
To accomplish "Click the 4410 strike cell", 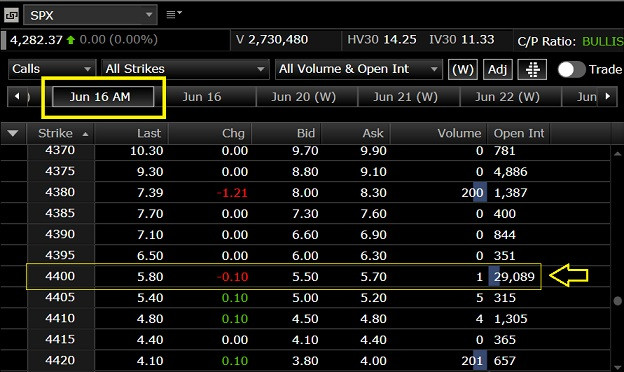I will [x=60, y=318].
